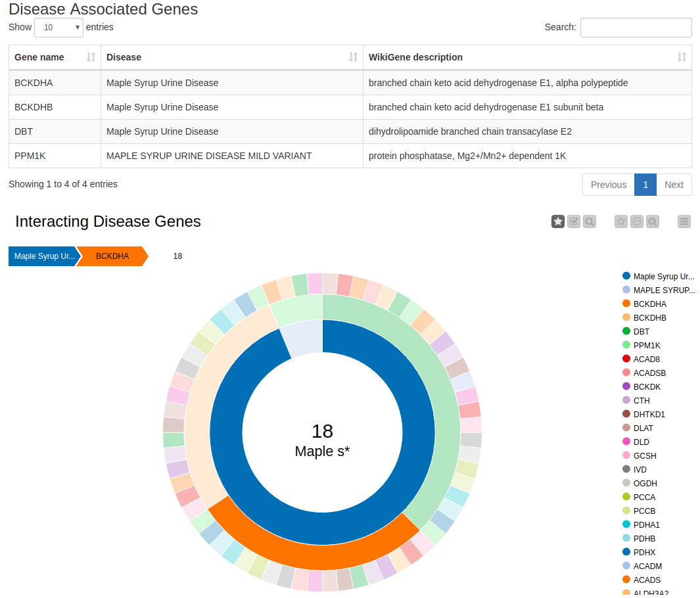Screen dimensions: 700x598
Task: Toggle DLD legend entry
Action: pos(636,442)
